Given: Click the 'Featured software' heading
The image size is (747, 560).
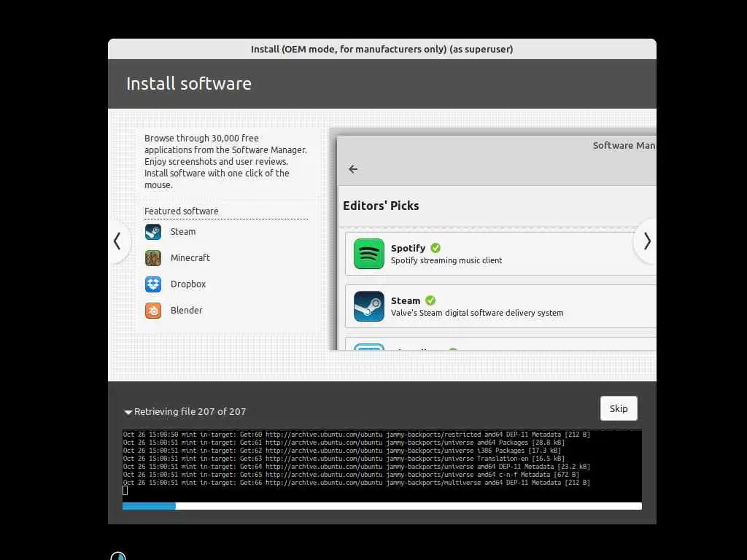Looking at the screenshot, I should tap(182, 211).
